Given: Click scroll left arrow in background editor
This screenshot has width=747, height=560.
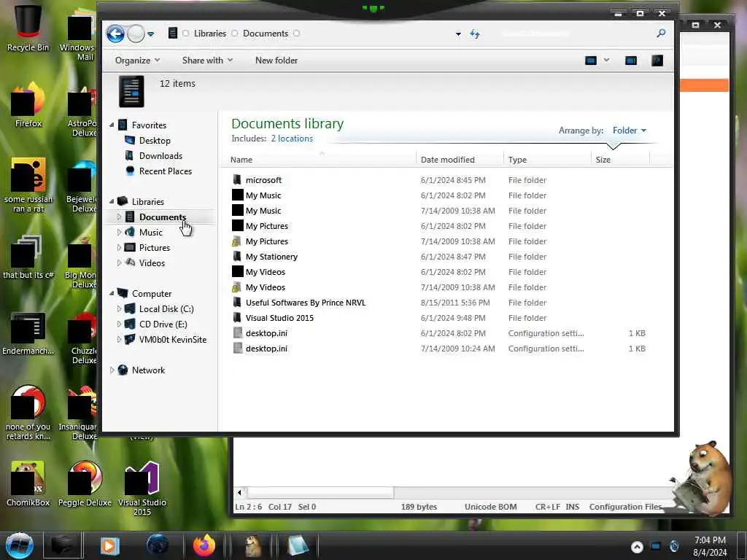Looking at the screenshot, I should (239, 492).
